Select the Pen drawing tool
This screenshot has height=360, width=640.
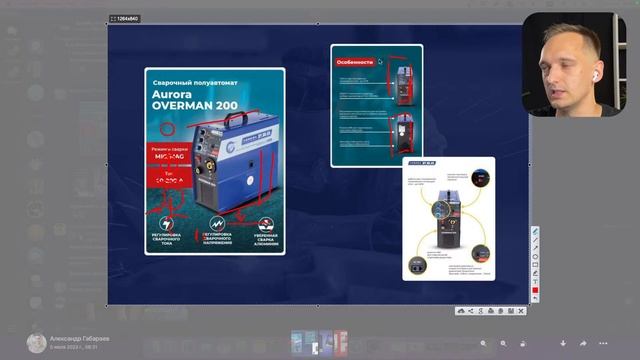click(535, 231)
